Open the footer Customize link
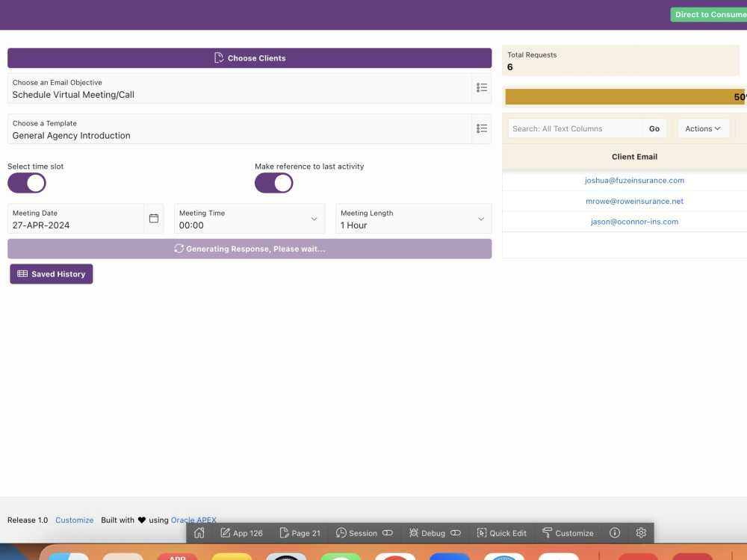Image resolution: width=747 pixels, height=560 pixels. point(74,520)
